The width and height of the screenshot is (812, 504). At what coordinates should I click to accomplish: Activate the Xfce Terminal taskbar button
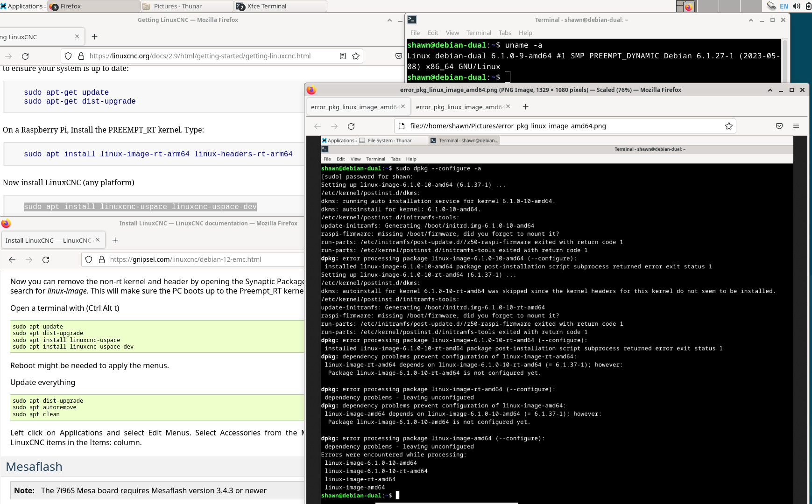281,6
